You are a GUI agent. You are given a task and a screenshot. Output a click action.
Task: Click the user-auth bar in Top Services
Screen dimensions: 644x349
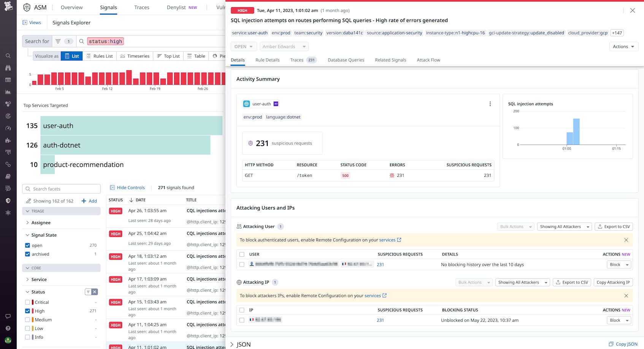tap(131, 125)
